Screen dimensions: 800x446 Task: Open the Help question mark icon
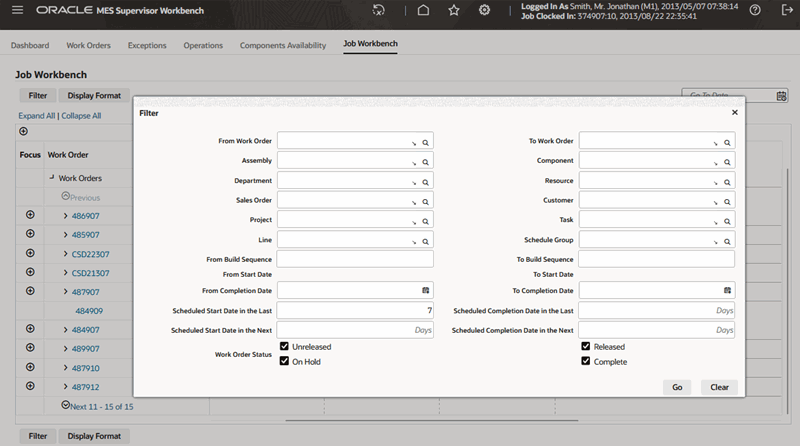tap(755, 10)
